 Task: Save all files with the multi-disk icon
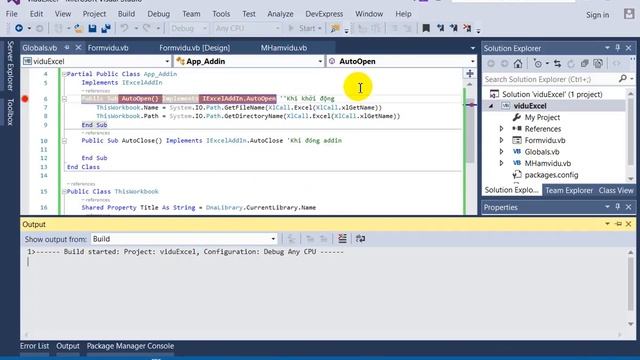tap(106, 28)
